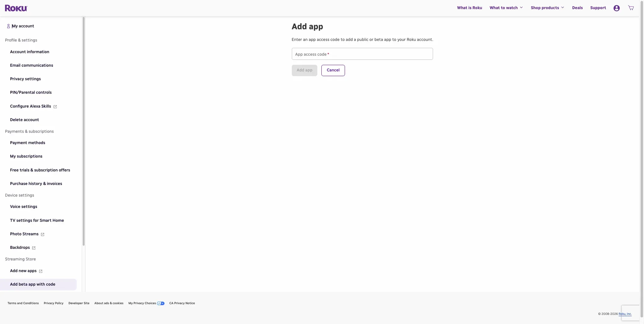Select Add beta app with code
The image size is (644, 324).
click(38, 284)
